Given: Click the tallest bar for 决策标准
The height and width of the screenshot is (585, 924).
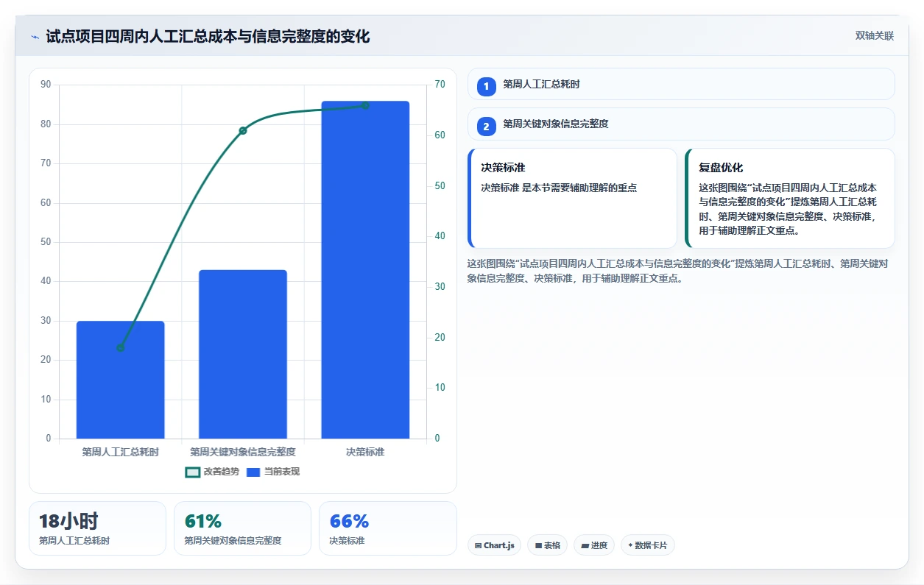Looking at the screenshot, I should point(365,270).
